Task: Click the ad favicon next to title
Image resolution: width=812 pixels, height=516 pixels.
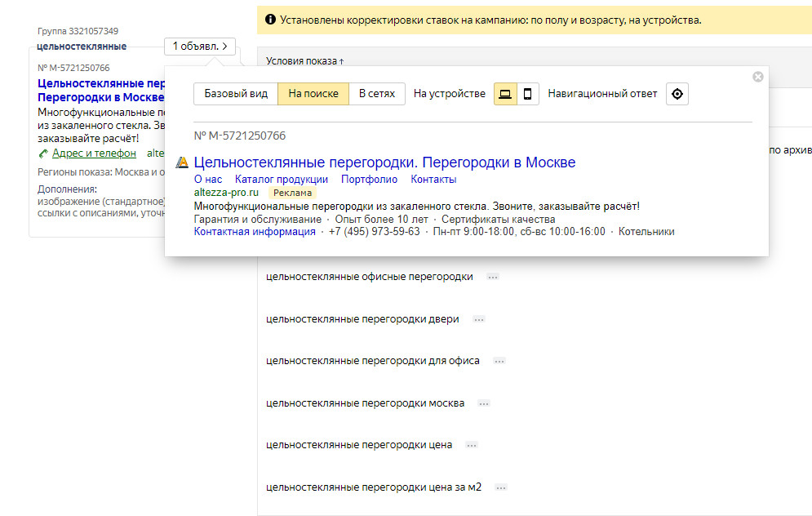Action: pos(183,162)
